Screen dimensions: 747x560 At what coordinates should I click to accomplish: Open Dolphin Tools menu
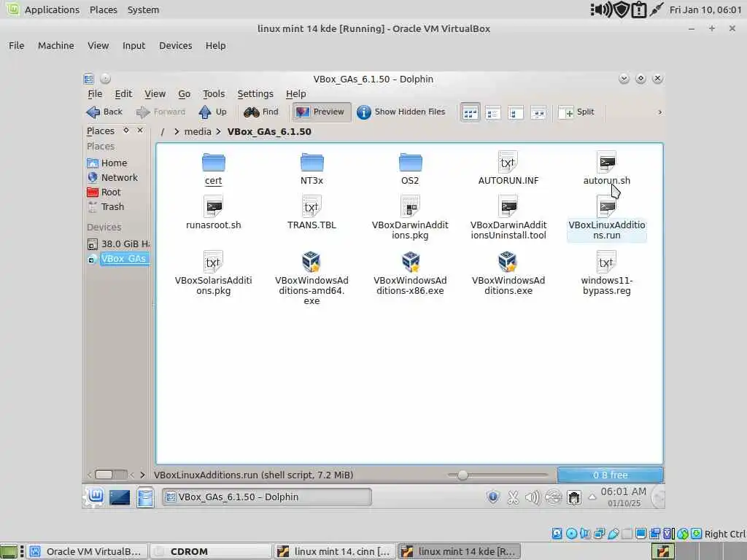tap(214, 94)
